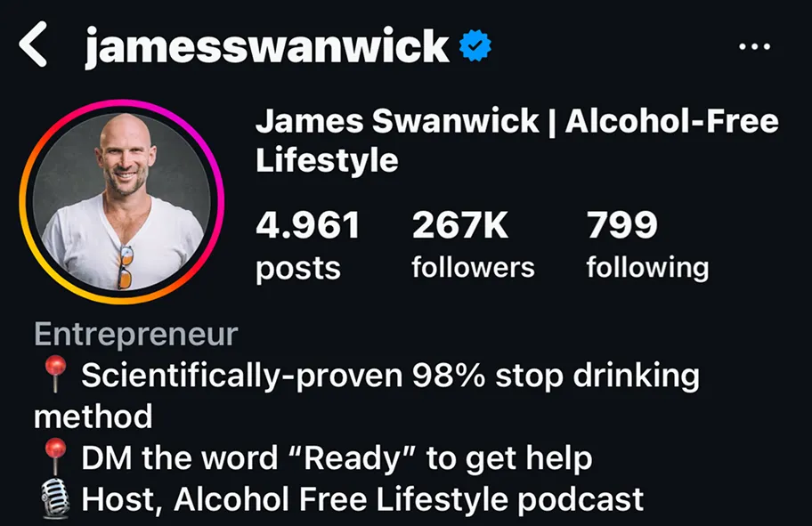Image resolution: width=812 pixels, height=526 pixels.
Task: Click the second red pushpin emoji
Action: 55,457
